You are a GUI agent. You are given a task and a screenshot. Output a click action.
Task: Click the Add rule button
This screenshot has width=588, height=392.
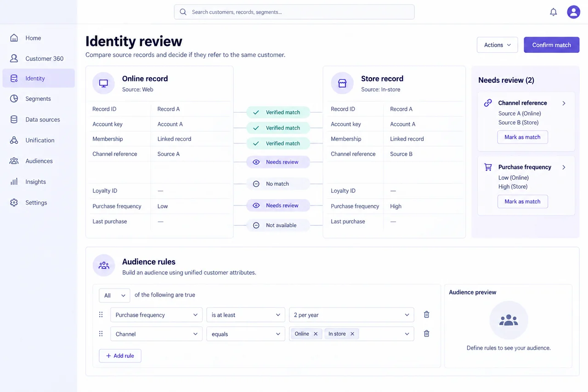pyautogui.click(x=120, y=356)
